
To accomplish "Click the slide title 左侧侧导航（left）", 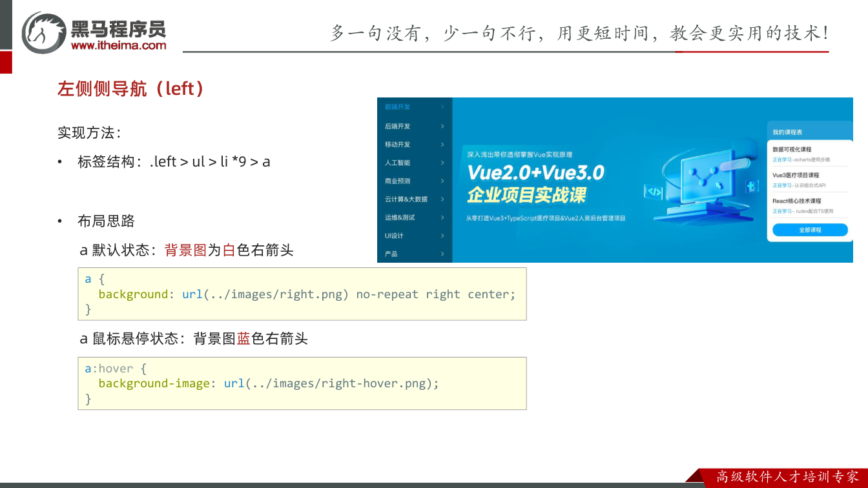I will [132, 88].
